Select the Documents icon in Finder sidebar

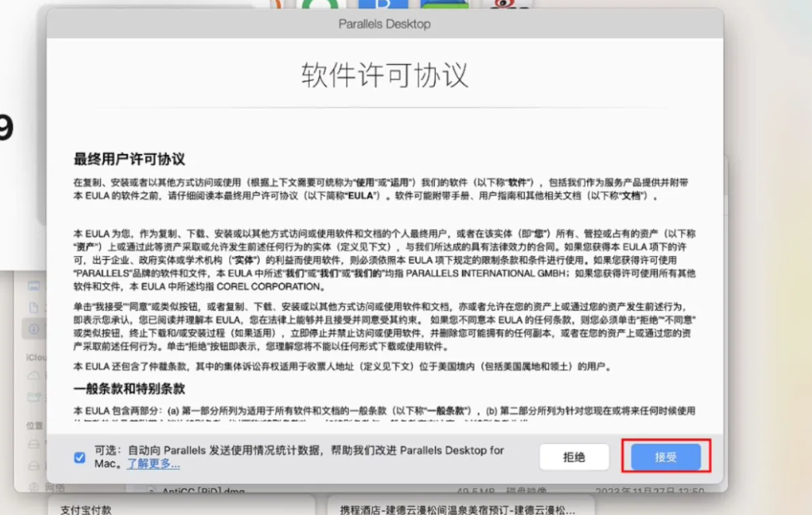point(34,307)
